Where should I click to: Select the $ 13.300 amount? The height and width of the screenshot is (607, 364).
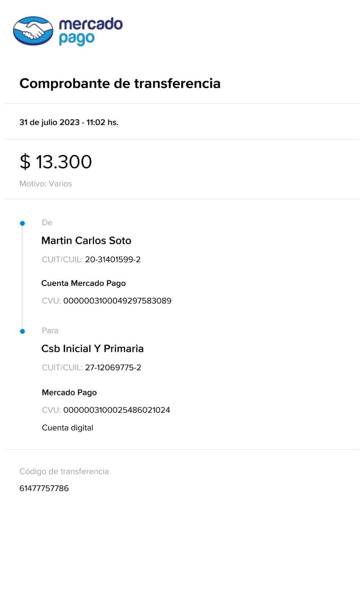coord(56,162)
